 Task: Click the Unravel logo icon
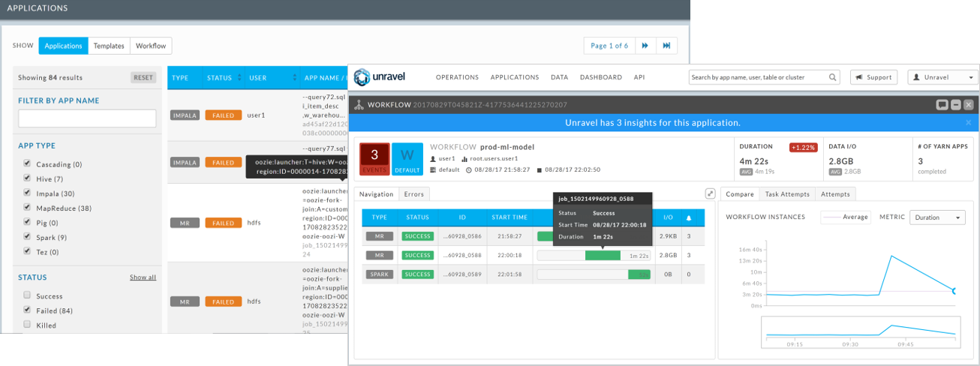point(362,77)
